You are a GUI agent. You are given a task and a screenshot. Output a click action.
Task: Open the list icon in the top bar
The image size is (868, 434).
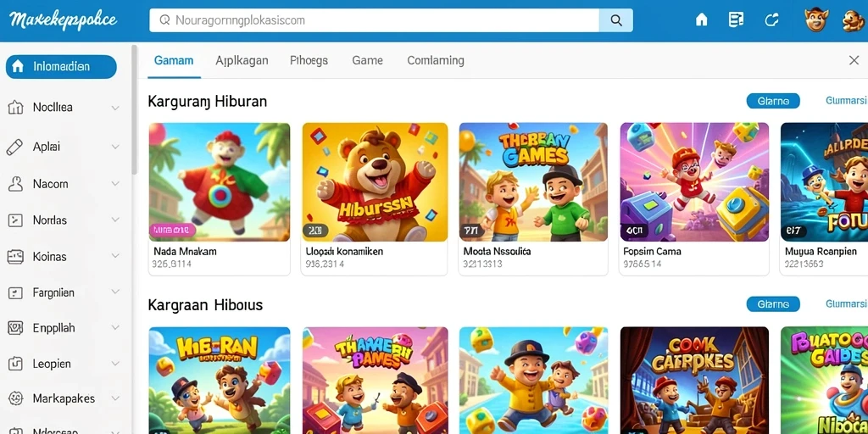[736, 20]
